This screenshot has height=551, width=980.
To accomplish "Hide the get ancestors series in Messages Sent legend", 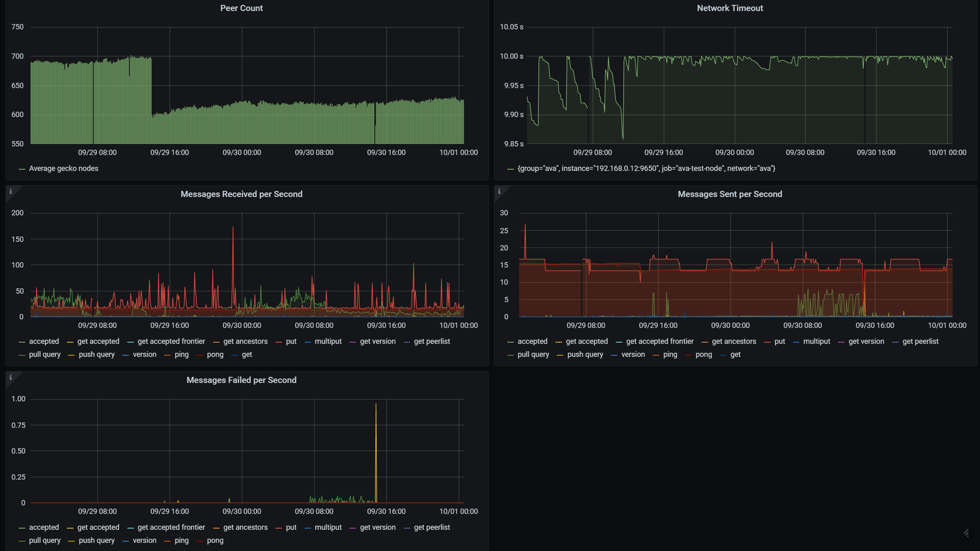I will 734,341.
